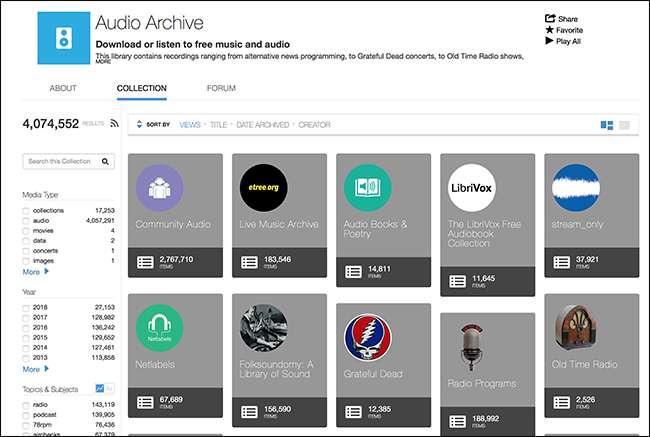
Task: Click the Favorite star icon
Action: (550, 30)
